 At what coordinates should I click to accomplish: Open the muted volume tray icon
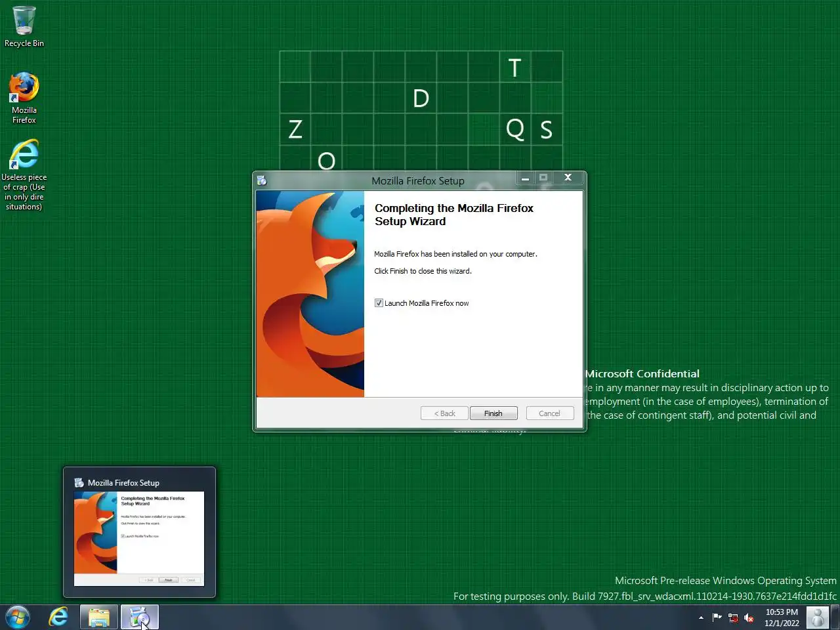[749, 618]
